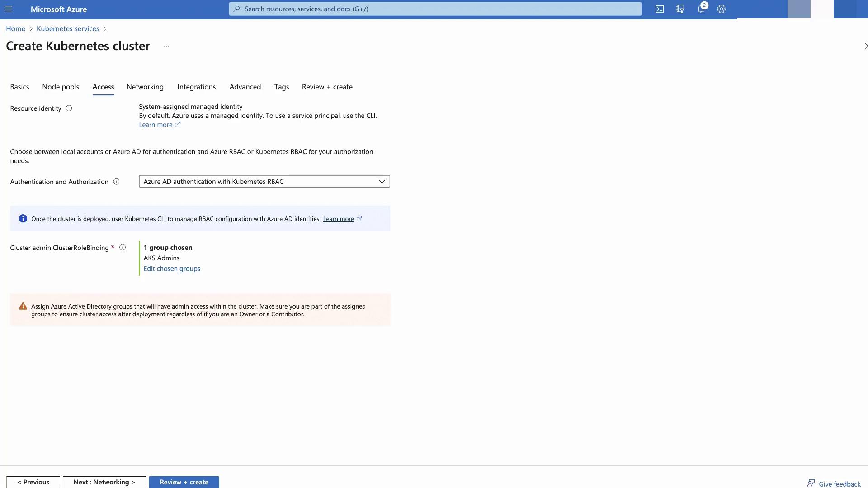Switch to the Networking tab
Screen dimensions: 868x488
pos(145,87)
